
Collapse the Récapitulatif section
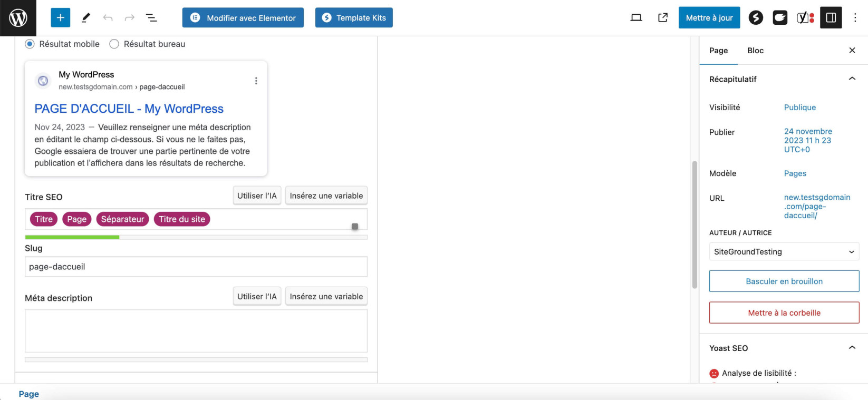pyautogui.click(x=852, y=79)
